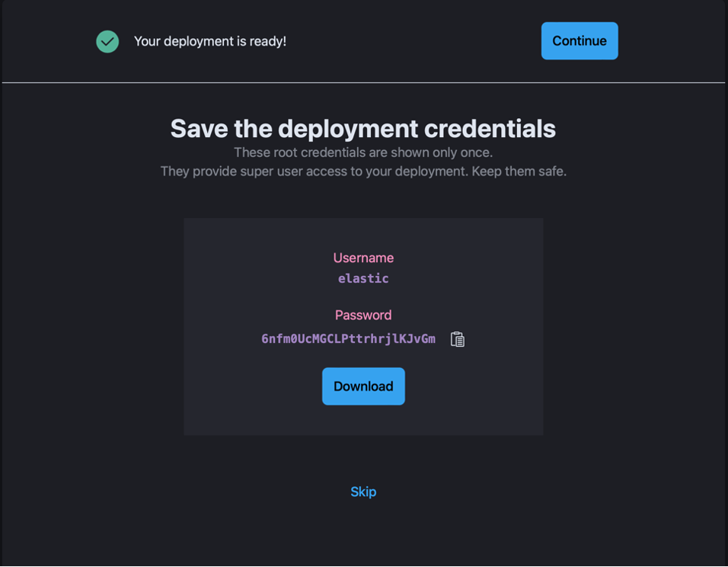Click the Skip link at the bottom

point(363,492)
